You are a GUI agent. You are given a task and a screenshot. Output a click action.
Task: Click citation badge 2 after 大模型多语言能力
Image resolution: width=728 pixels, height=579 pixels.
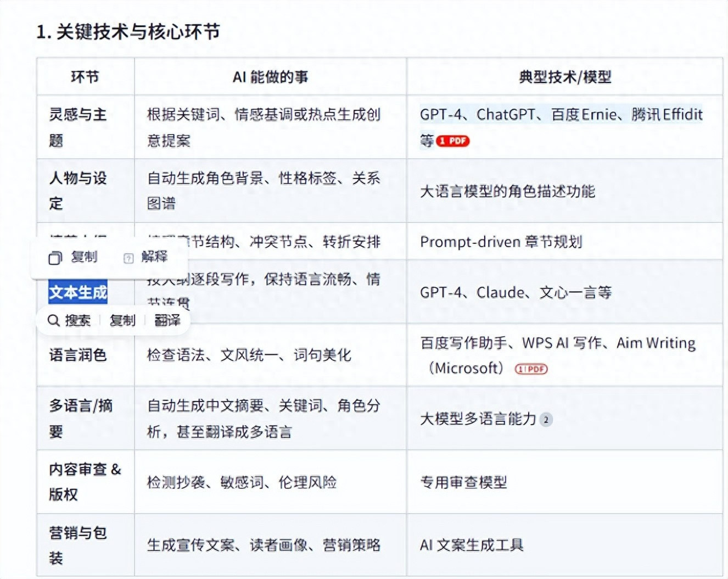546,420
